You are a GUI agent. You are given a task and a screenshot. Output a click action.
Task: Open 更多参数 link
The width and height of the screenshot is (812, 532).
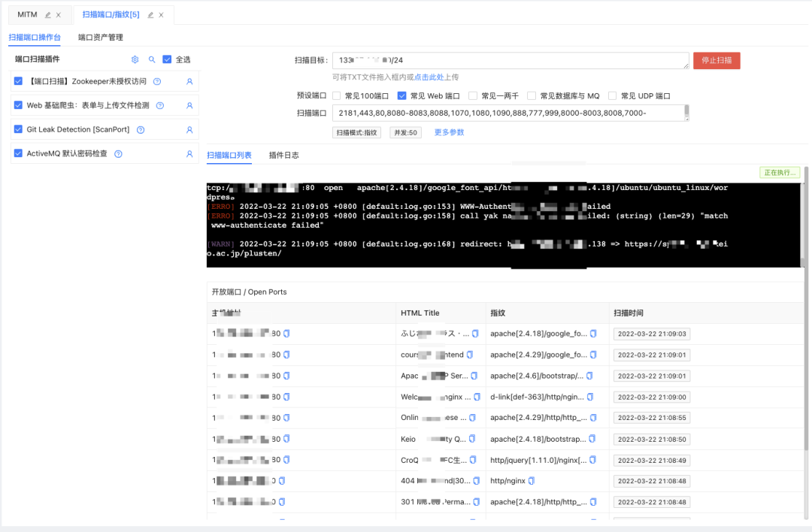[449, 132]
